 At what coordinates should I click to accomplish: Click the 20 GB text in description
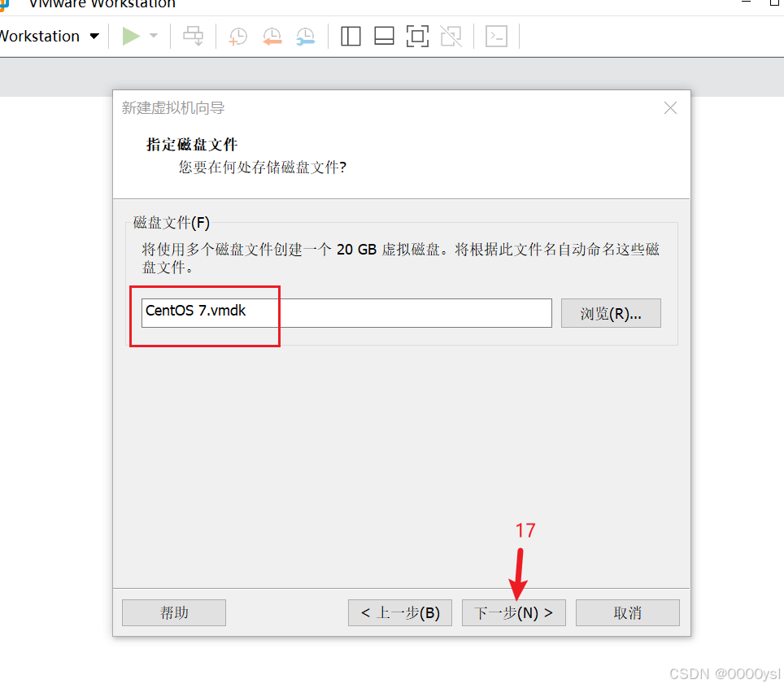pos(356,249)
